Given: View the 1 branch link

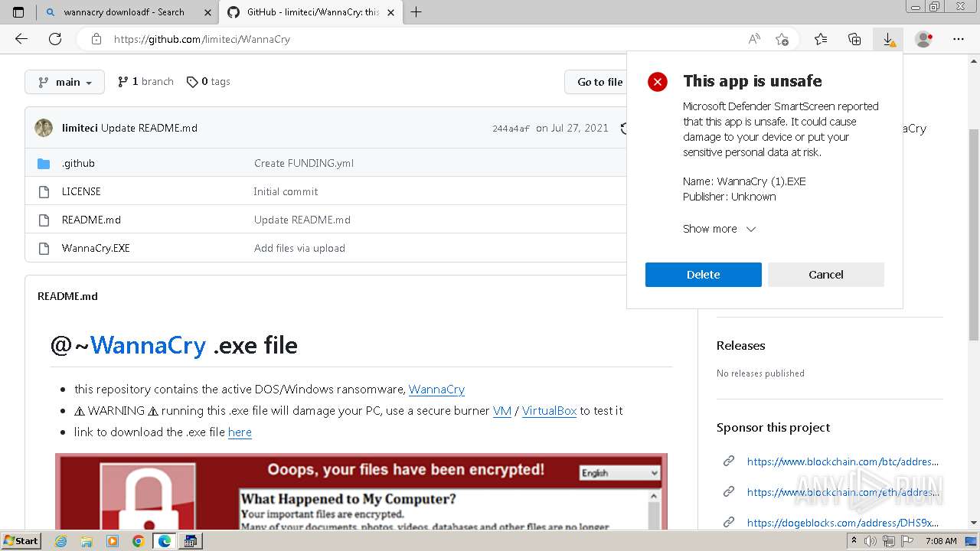Looking at the screenshot, I should [x=145, y=82].
